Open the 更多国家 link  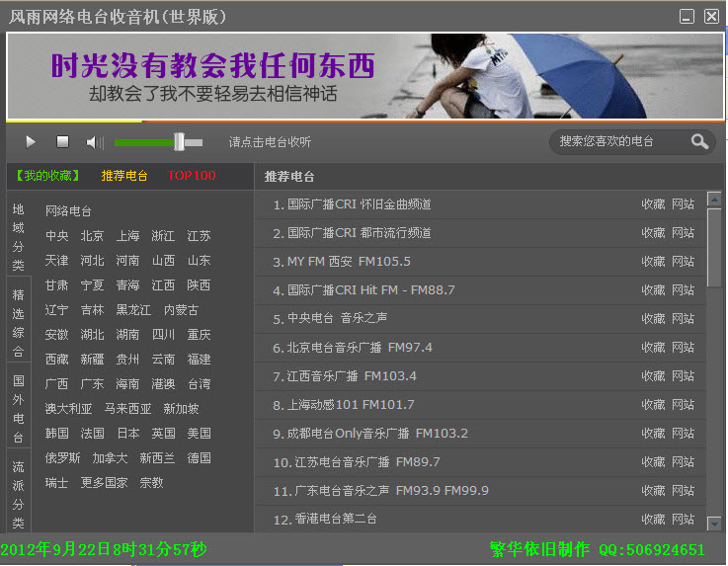point(104,483)
